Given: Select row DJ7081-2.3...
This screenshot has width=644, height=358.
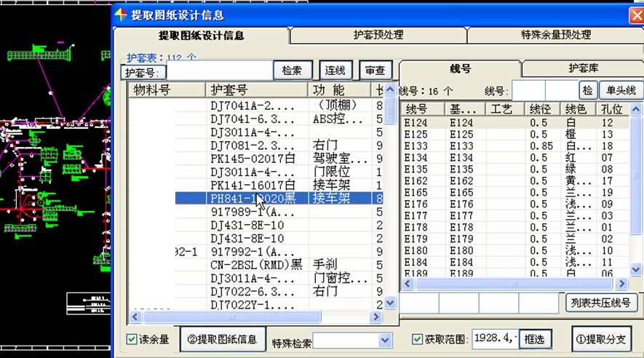Looking at the screenshot, I should [255, 146].
